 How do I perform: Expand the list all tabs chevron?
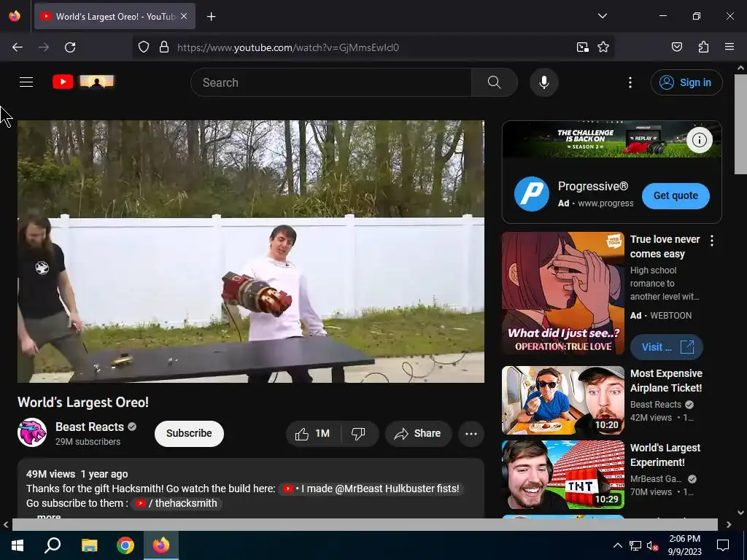pyautogui.click(x=602, y=16)
